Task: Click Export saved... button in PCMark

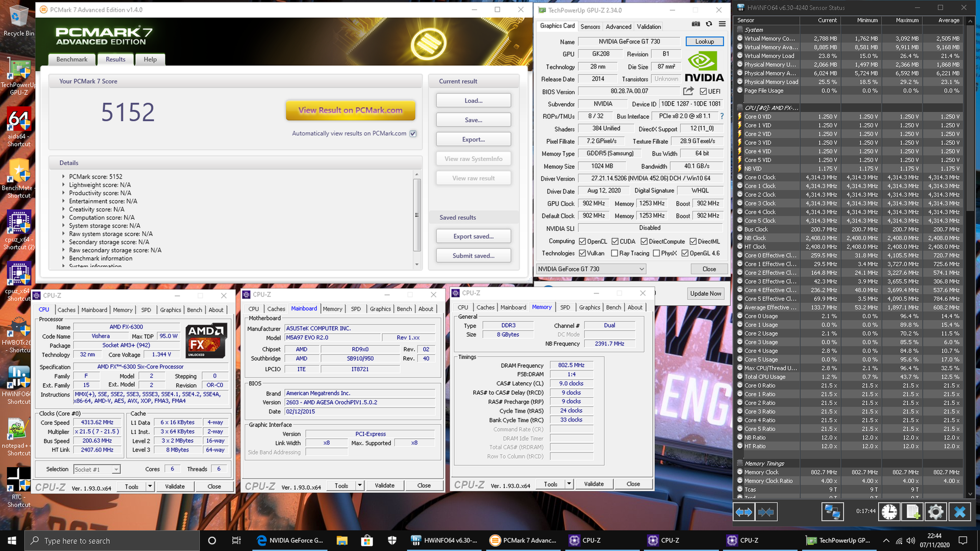Action: [473, 236]
